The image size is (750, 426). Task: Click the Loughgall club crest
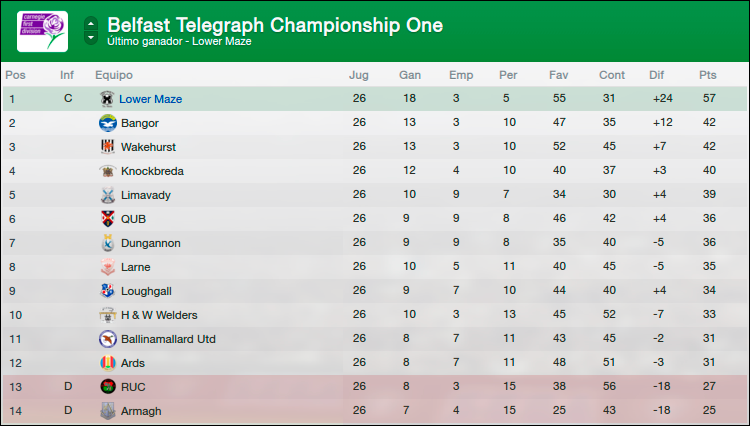[108, 291]
